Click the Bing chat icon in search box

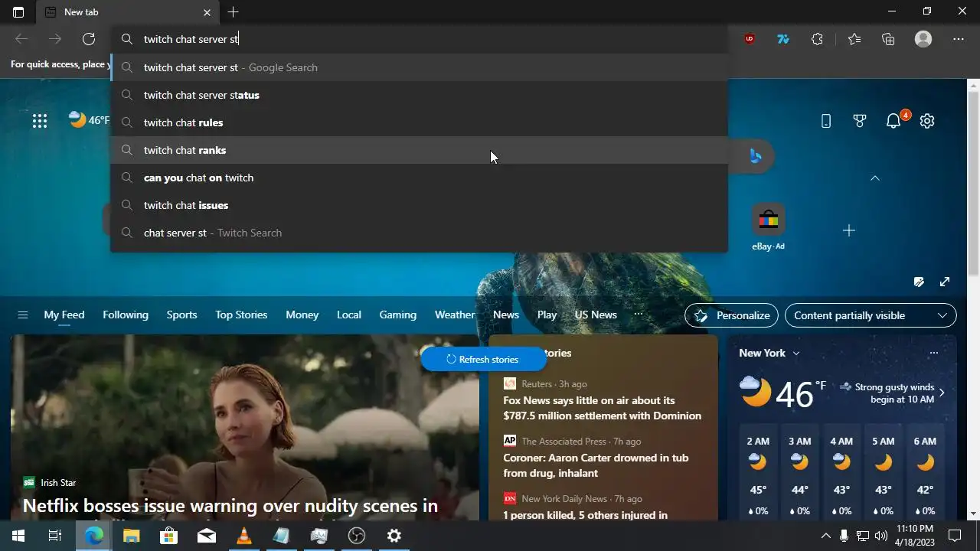point(756,156)
